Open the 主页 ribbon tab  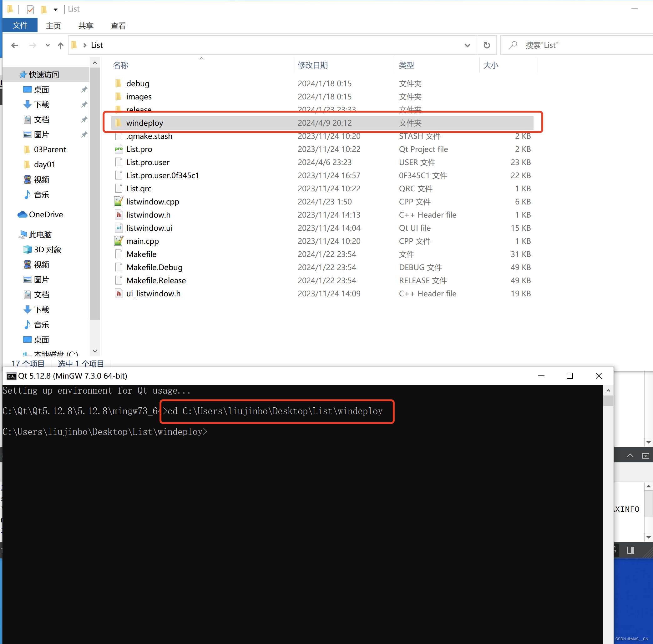(x=53, y=25)
